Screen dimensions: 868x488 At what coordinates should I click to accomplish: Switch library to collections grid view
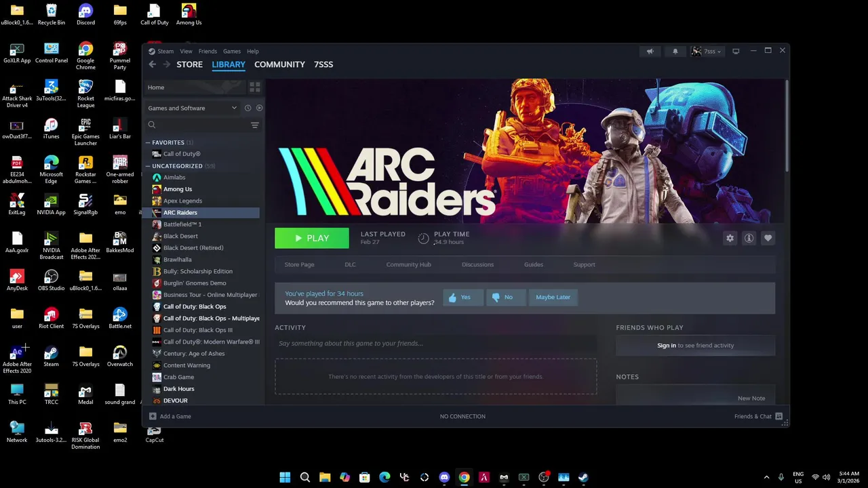(x=255, y=87)
